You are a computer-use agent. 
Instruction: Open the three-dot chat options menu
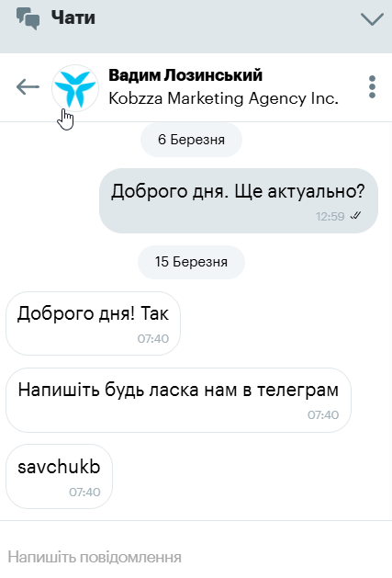pyautogui.click(x=372, y=87)
